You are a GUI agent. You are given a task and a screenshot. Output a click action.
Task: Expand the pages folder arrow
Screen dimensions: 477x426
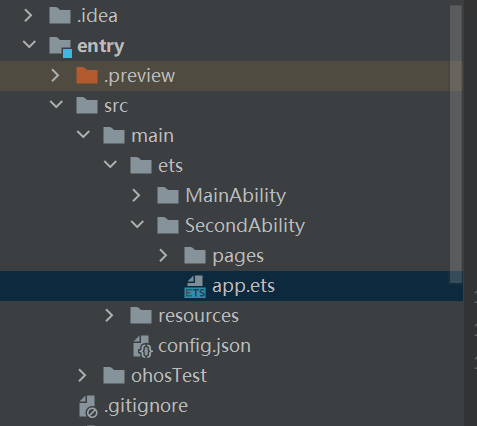tap(163, 256)
